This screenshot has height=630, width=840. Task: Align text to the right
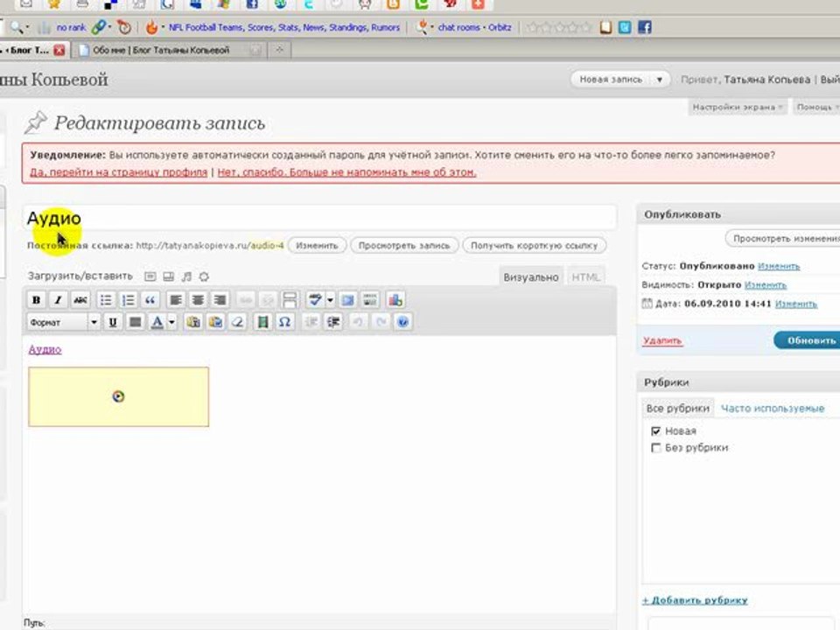[220, 300]
